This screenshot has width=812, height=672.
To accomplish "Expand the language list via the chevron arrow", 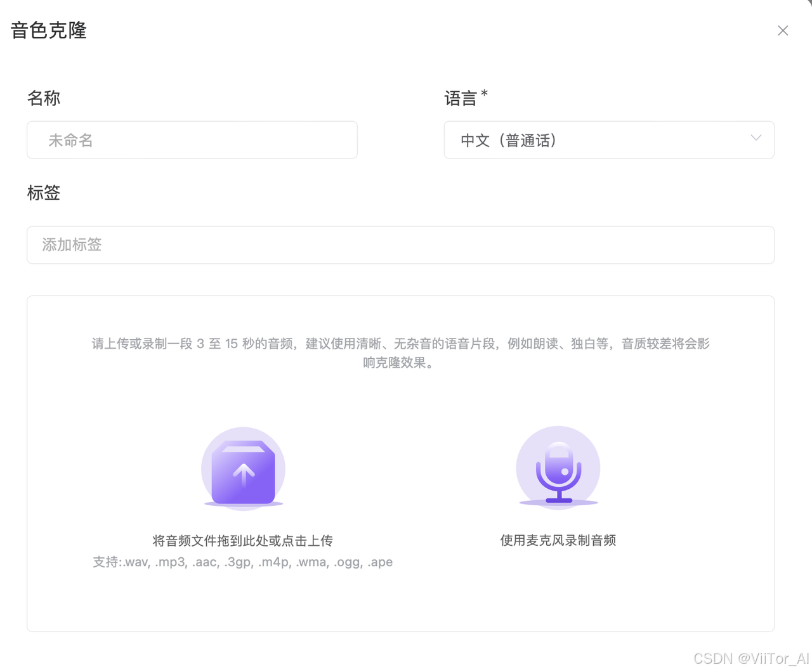I will 756,138.
